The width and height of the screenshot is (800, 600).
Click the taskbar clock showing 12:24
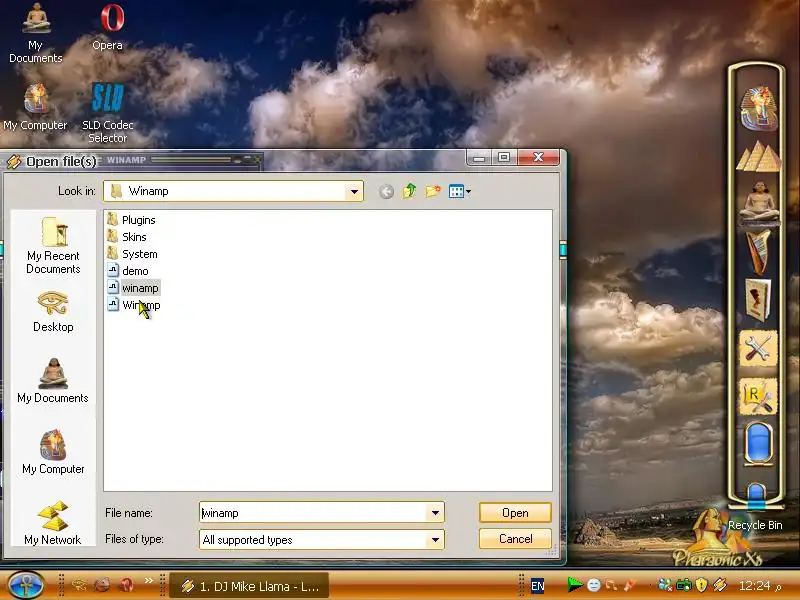pyautogui.click(x=755, y=586)
